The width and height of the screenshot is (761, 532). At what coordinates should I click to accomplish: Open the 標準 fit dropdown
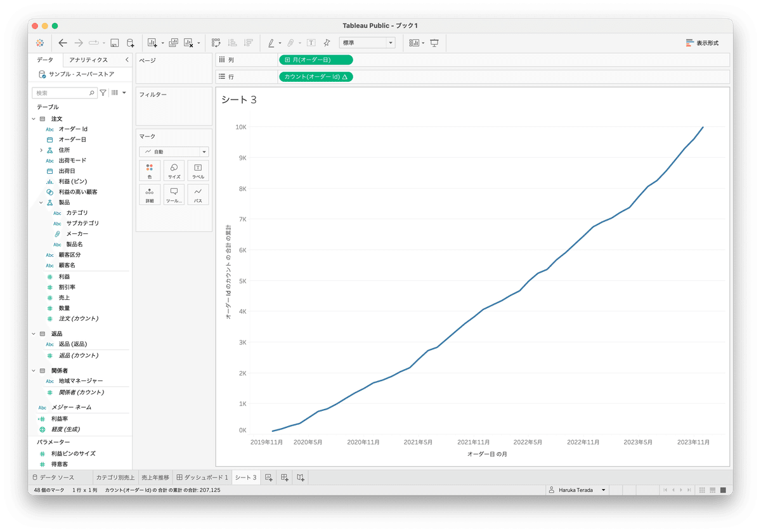point(367,43)
